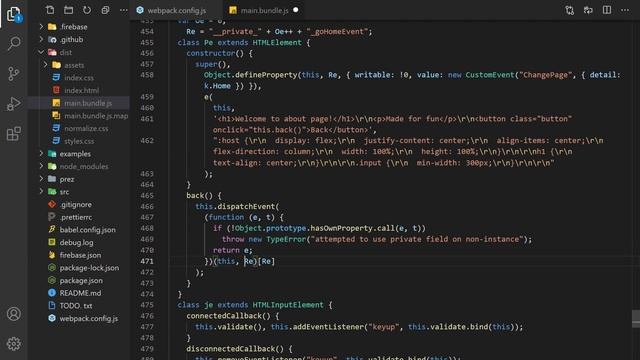Click the New Folder icon in explorer toolbar
Viewport: 640px width, 360px height.
69,10
